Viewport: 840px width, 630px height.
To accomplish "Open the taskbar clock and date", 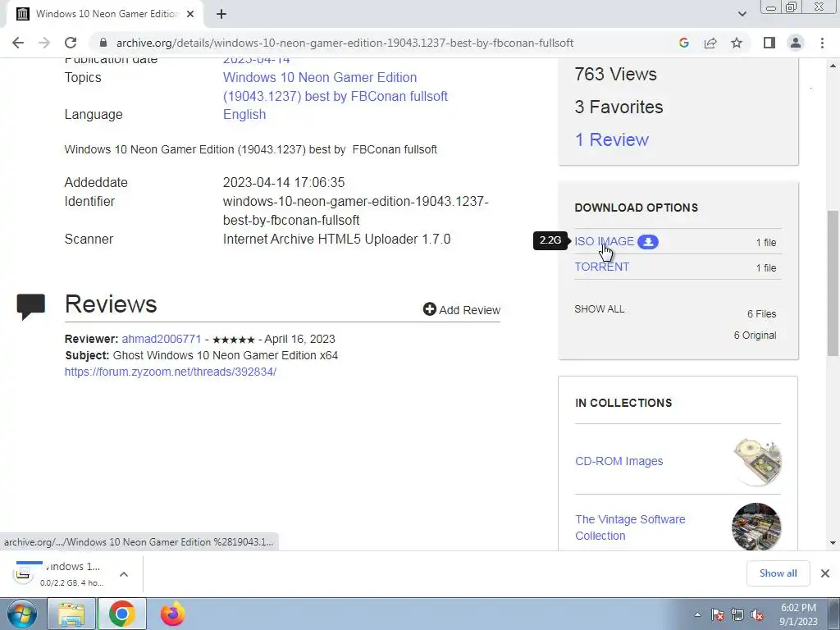I will (x=798, y=614).
